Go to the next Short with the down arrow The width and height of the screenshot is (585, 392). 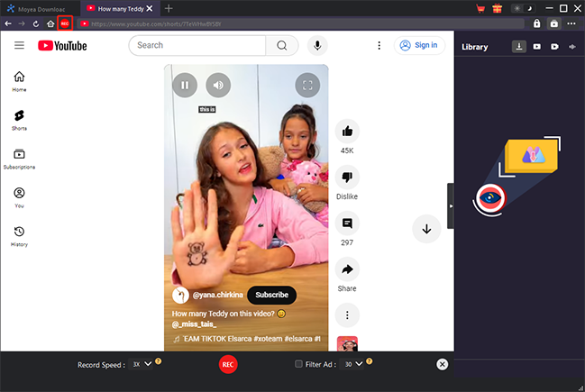click(426, 229)
